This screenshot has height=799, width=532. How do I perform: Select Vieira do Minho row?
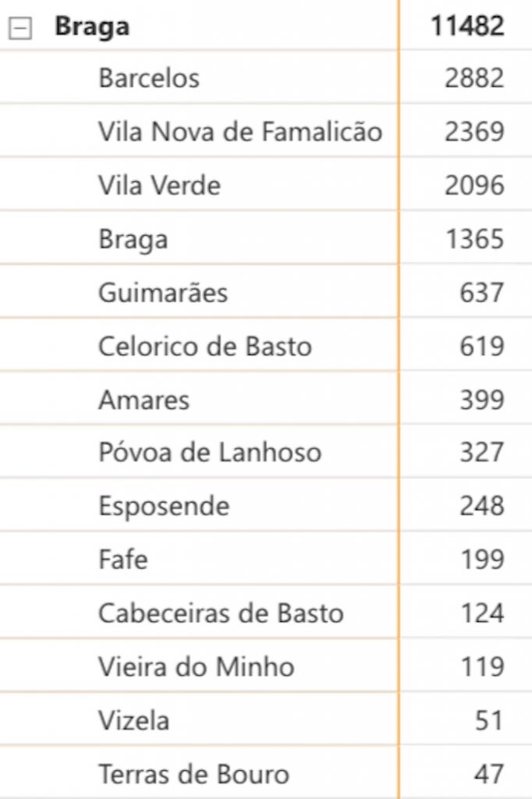[197, 667]
